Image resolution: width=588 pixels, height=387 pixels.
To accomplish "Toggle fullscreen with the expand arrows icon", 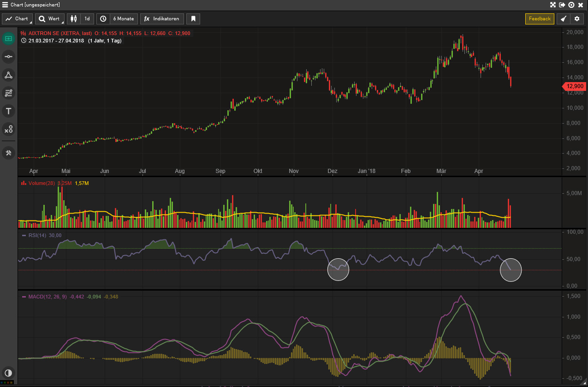I will click(553, 5).
